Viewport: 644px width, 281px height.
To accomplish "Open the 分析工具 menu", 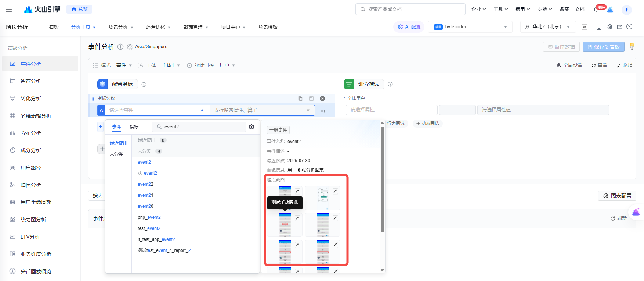I will 83,27.
